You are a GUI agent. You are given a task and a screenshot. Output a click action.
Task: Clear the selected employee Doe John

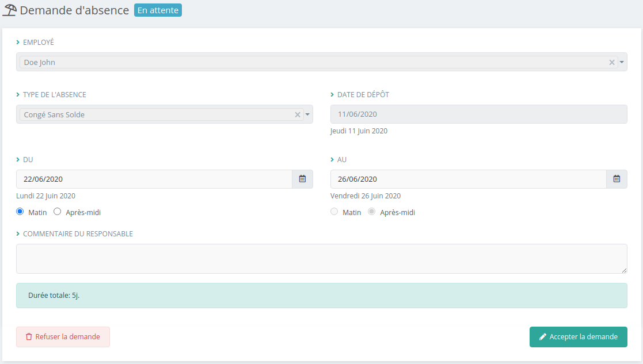pos(612,62)
